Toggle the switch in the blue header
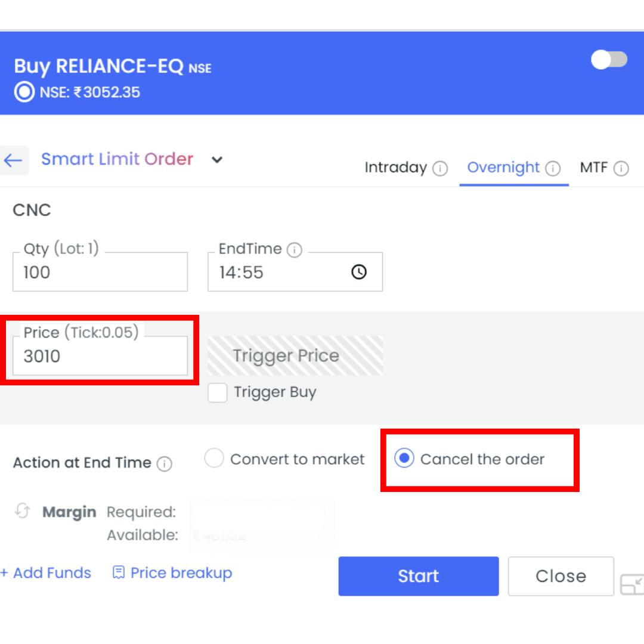This screenshot has height=644, width=644. tap(609, 60)
